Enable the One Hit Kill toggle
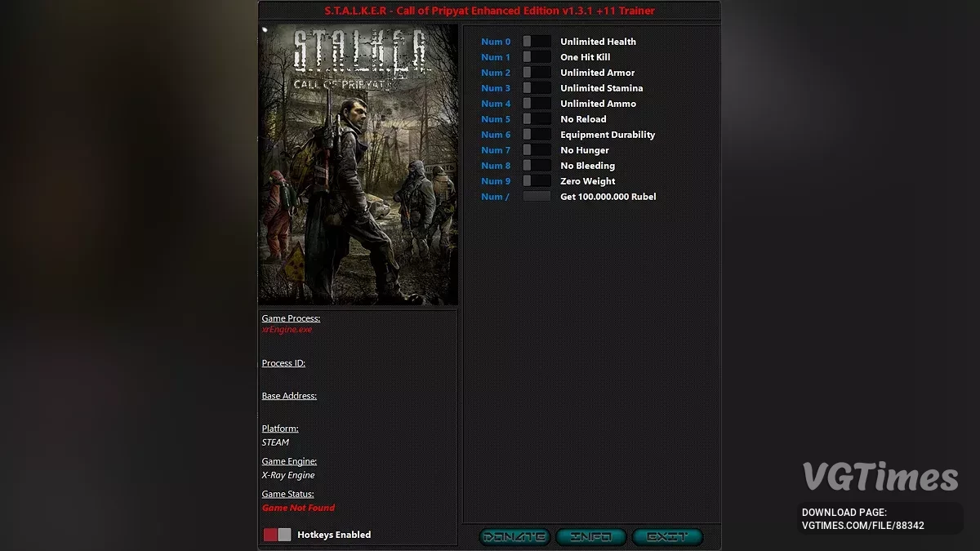 coord(537,57)
